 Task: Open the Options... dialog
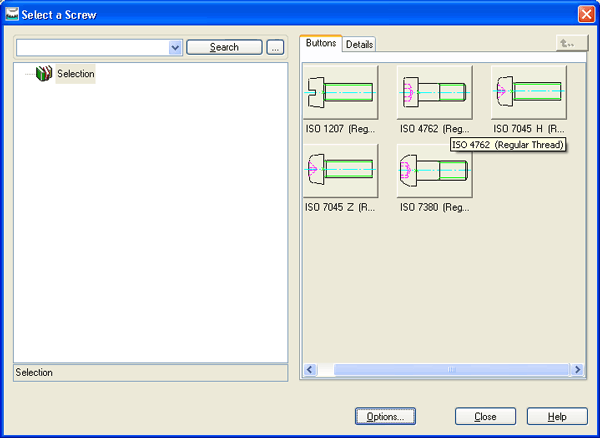tap(385, 416)
